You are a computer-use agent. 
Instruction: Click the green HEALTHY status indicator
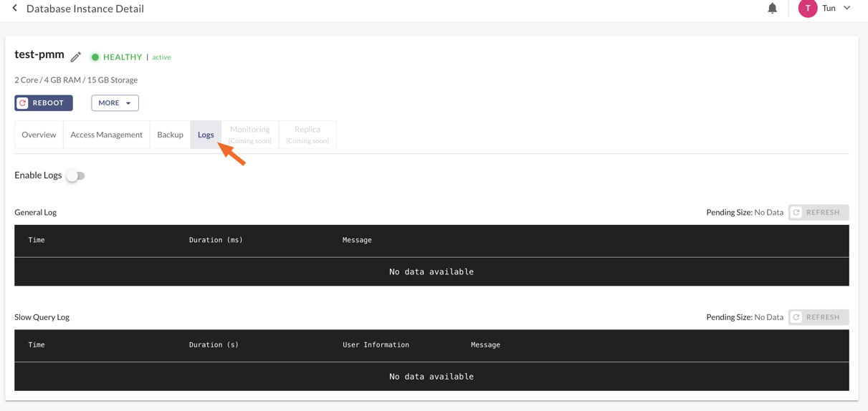click(x=95, y=57)
